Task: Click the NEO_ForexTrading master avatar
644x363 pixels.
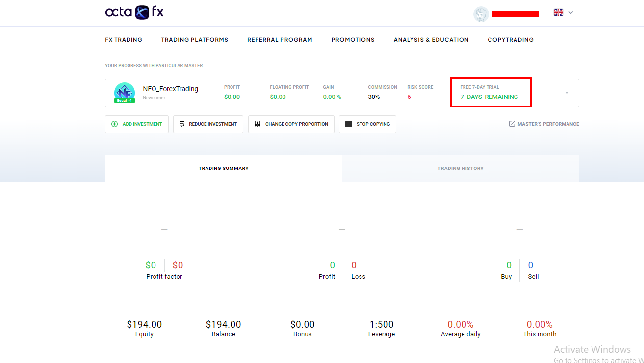Action: tap(124, 92)
